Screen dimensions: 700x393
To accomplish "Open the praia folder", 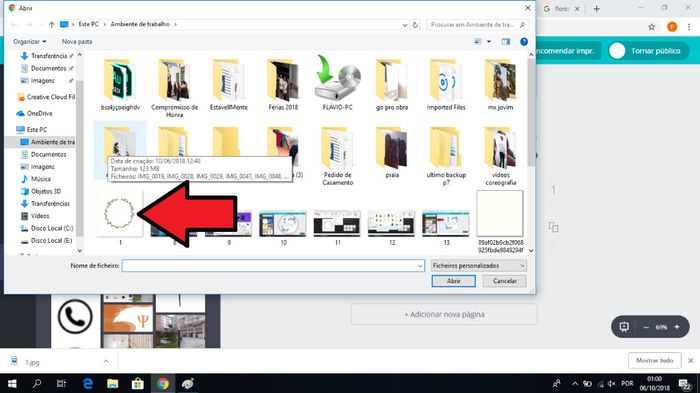I will click(392, 153).
